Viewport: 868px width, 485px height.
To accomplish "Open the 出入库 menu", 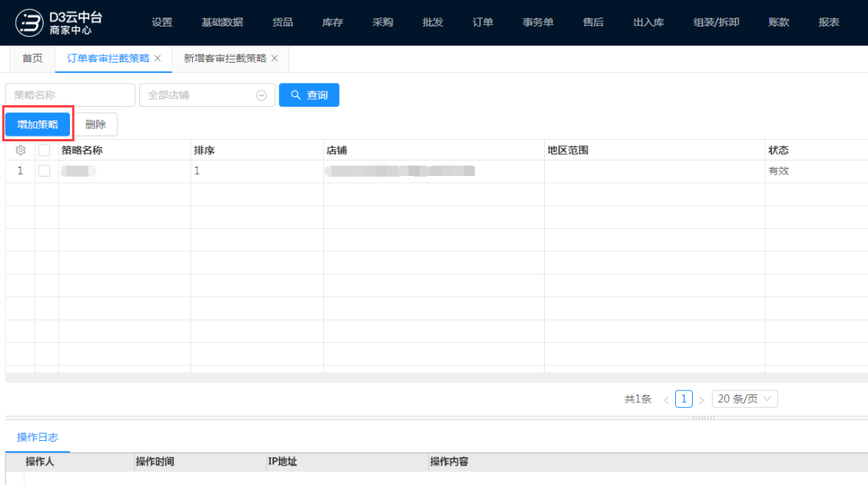I will (x=649, y=22).
